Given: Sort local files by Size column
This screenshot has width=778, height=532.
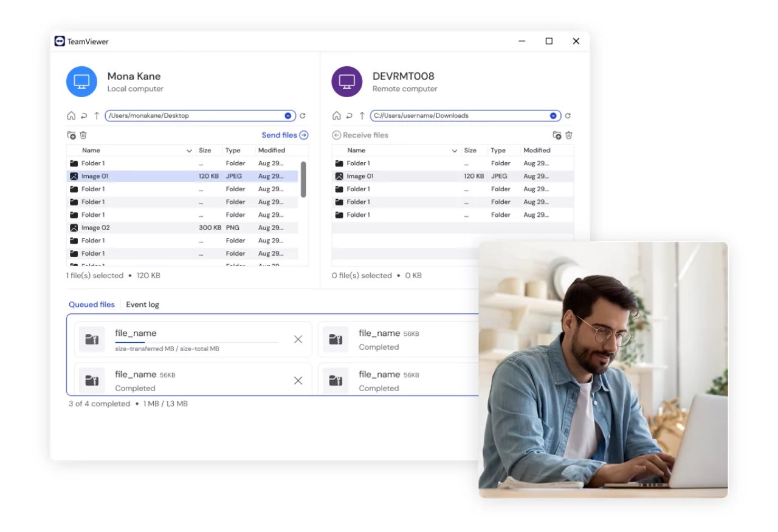Looking at the screenshot, I should (205, 151).
